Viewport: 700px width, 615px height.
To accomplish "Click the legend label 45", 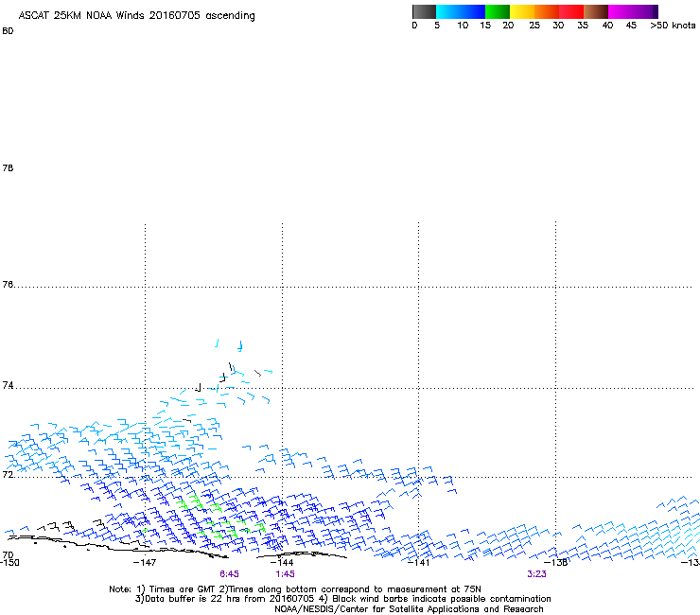I will pyautogui.click(x=631, y=26).
